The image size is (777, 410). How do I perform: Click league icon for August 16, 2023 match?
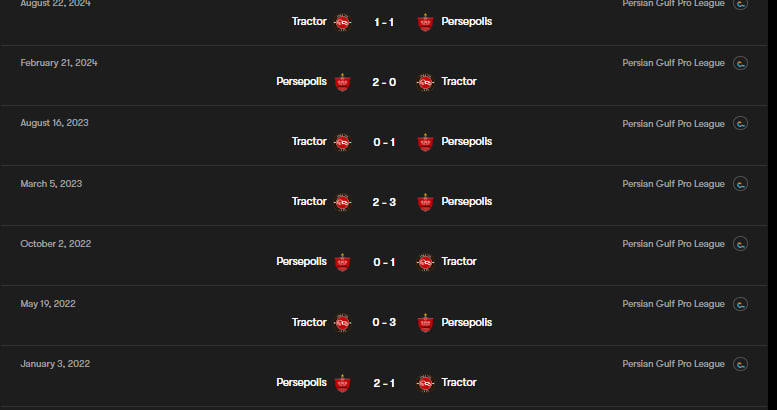pos(740,124)
